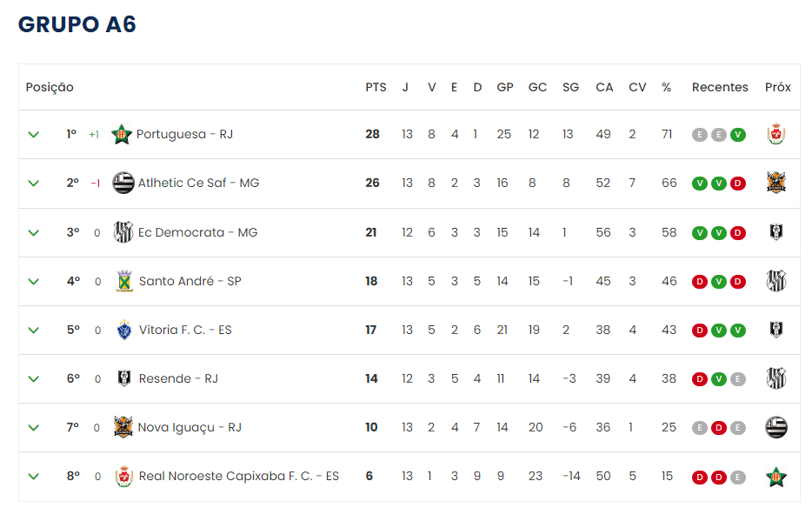Screen dimensions: 812x508
Task: Click the Resende - RJ team crest
Action: (123, 378)
